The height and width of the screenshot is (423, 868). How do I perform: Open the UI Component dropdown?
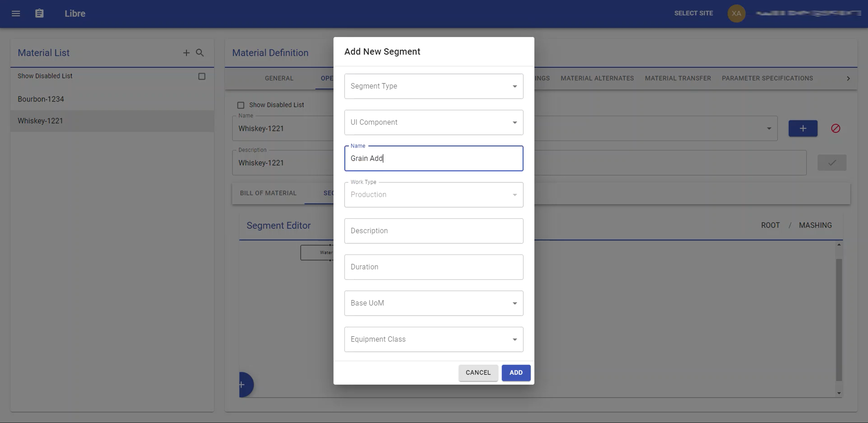coord(434,122)
